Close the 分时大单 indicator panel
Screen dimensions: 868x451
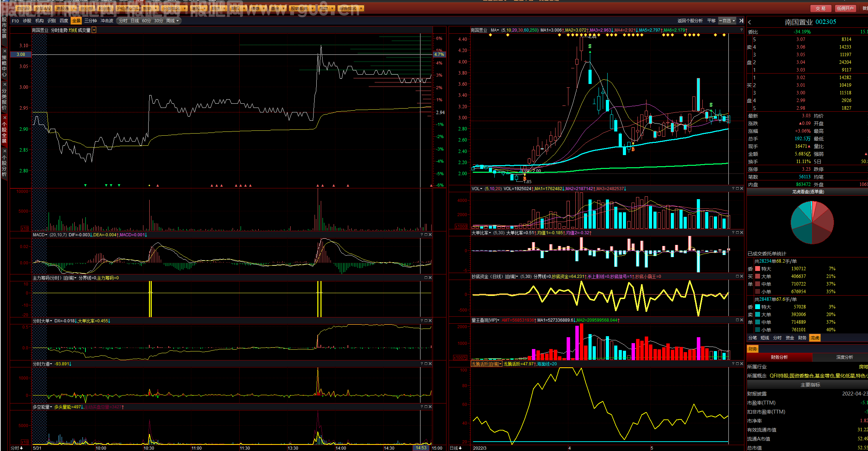click(430, 321)
